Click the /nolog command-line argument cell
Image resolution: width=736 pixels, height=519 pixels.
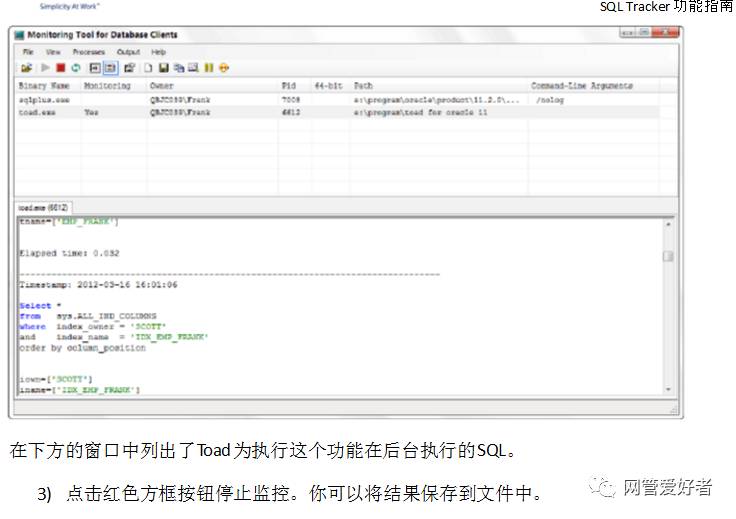click(x=550, y=99)
